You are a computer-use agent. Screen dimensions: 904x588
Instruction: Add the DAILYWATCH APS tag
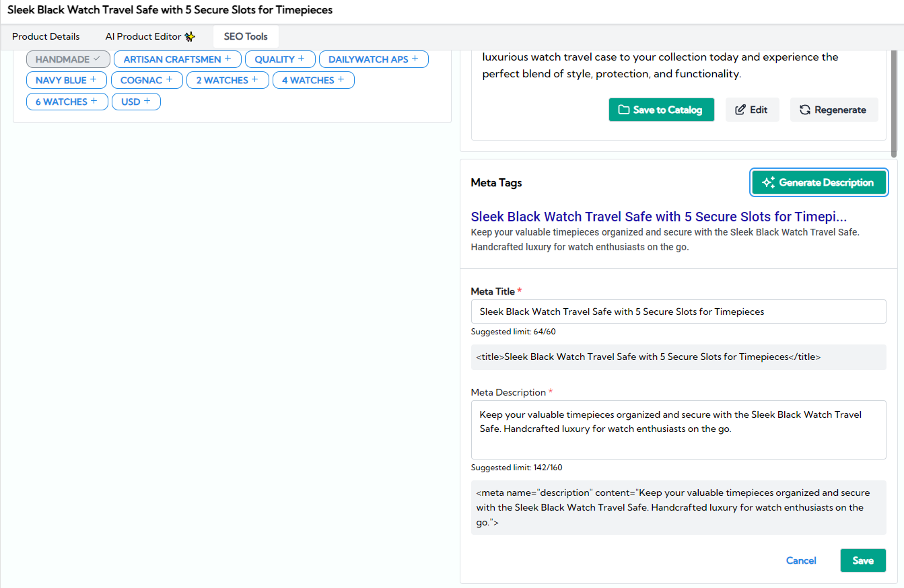coord(374,59)
